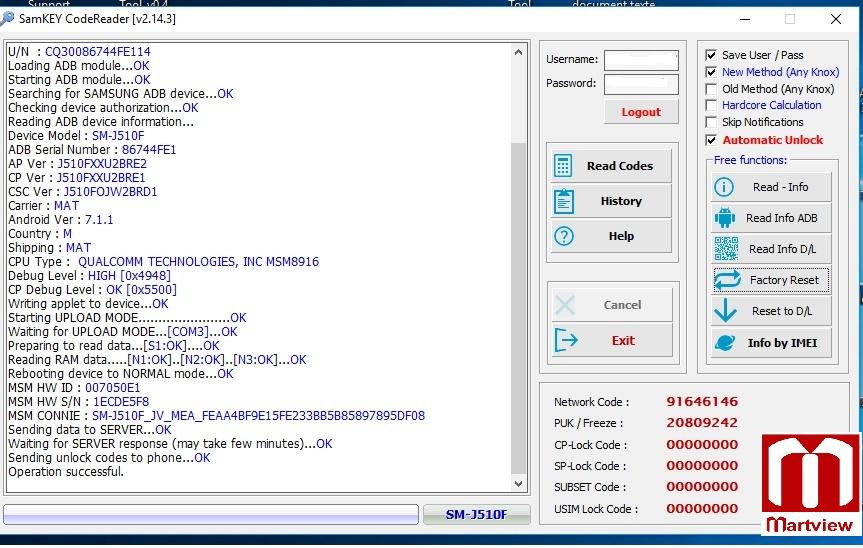The height and width of the screenshot is (548, 863).
Task: Click the Exit button label
Action: 623,341
